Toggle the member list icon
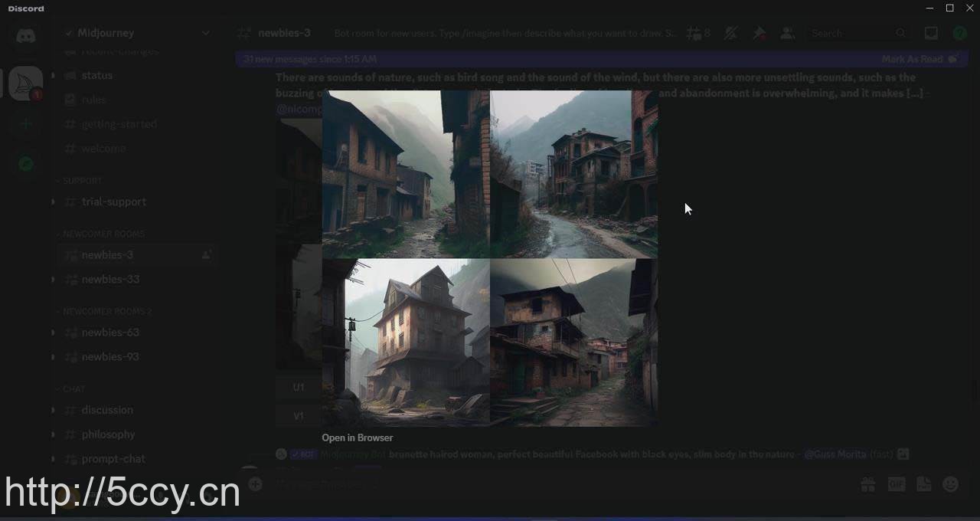The image size is (980, 521). click(x=787, y=33)
